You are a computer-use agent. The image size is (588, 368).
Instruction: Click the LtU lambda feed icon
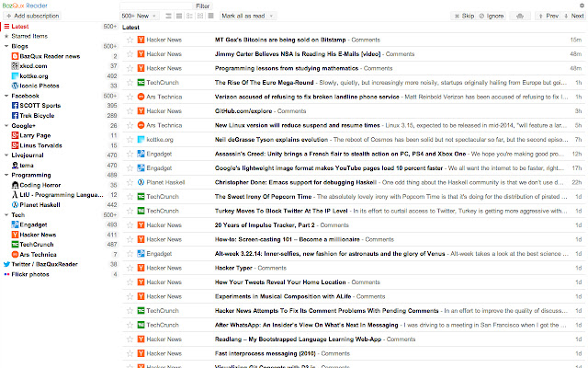[x=15, y=195]
